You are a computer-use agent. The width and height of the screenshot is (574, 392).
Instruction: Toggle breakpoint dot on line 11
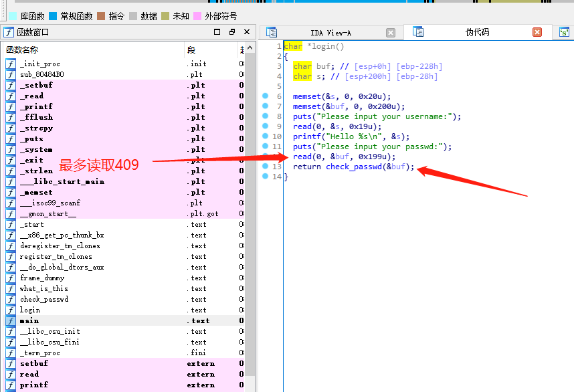(266, 146)
